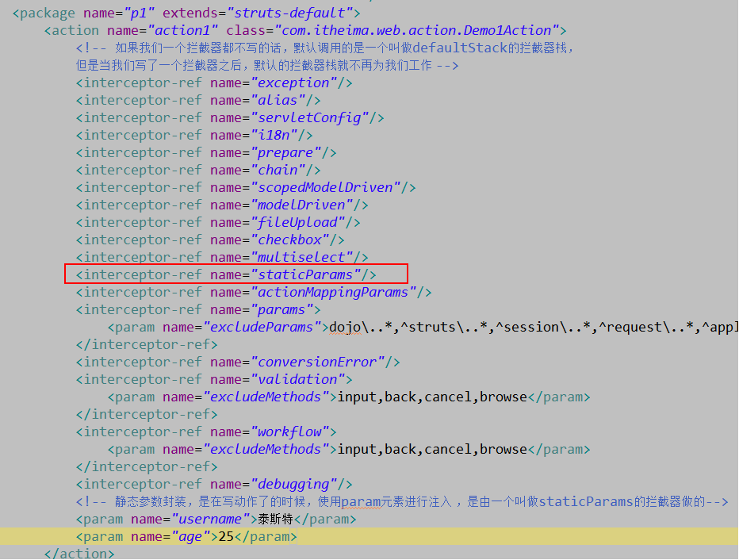Viewport: 739px width, 560px height.
Task: Click the interceptor name "scopedModelDriven"
Action: pos(326,188)
